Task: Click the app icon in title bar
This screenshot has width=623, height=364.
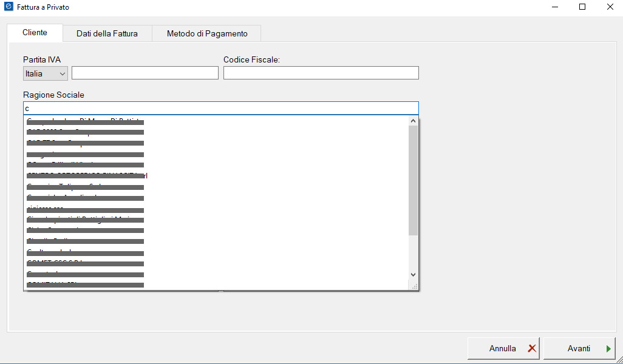Action: pos(8,7)
